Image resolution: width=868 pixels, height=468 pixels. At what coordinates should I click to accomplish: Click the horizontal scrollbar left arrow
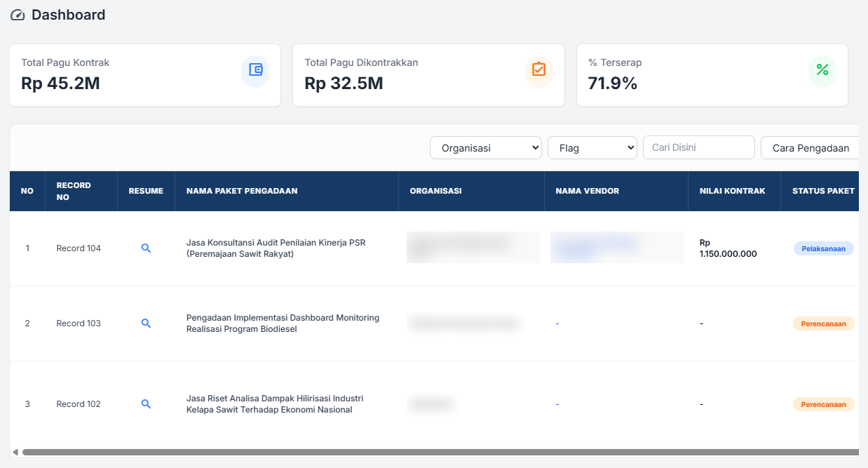tap(15, 453)
